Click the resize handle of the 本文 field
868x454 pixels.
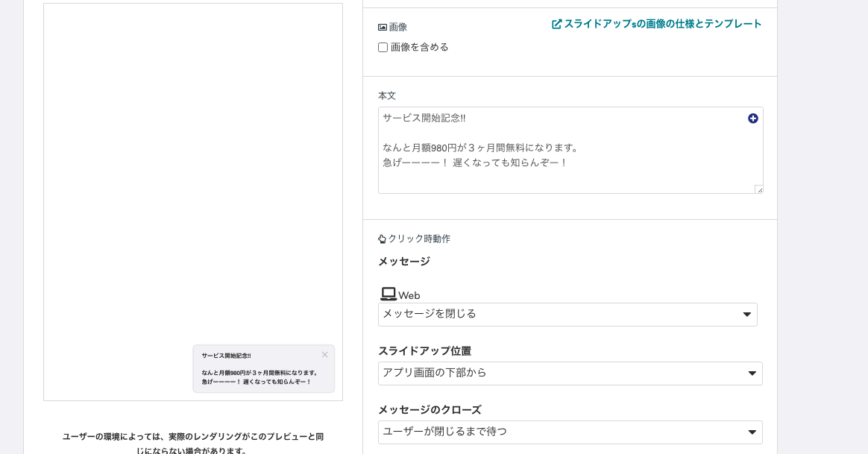click(758, 189)
